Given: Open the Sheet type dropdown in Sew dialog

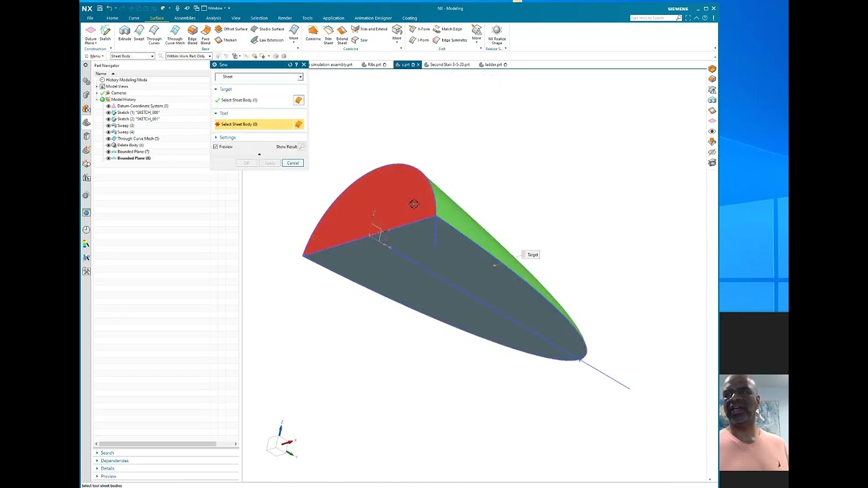Looking at the screenshot, I should (259, 77).
